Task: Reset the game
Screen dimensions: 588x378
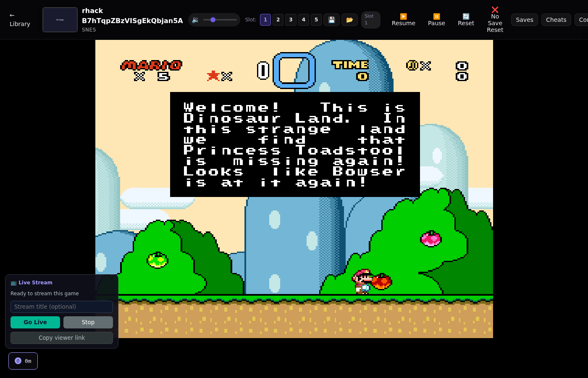Action: (466, 20)
